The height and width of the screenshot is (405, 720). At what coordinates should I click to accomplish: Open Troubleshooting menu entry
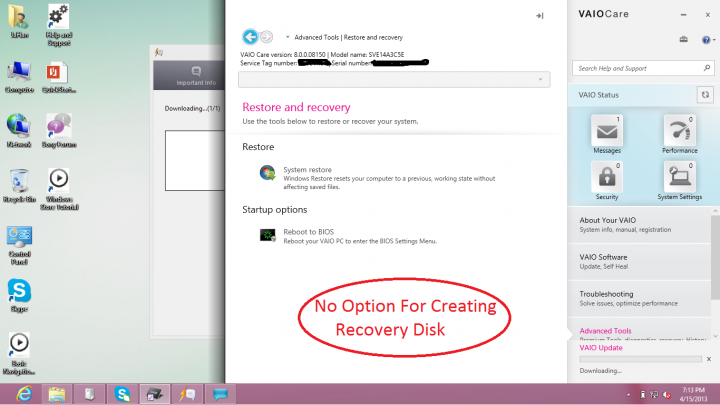(640, 298)
